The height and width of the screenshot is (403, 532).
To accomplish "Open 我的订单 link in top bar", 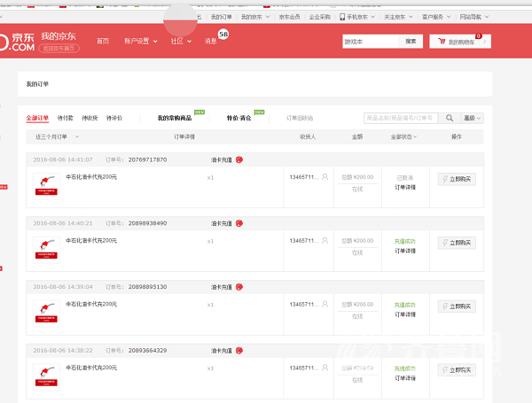I will pos(221,17).
